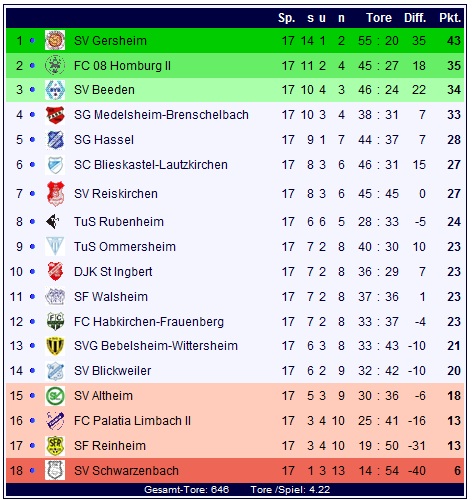Image resolution: width=472 pixels, height=500 pixels.
Task: Open the FC Habkirchen-Frauenberg green crest
Action: point(55,322)
